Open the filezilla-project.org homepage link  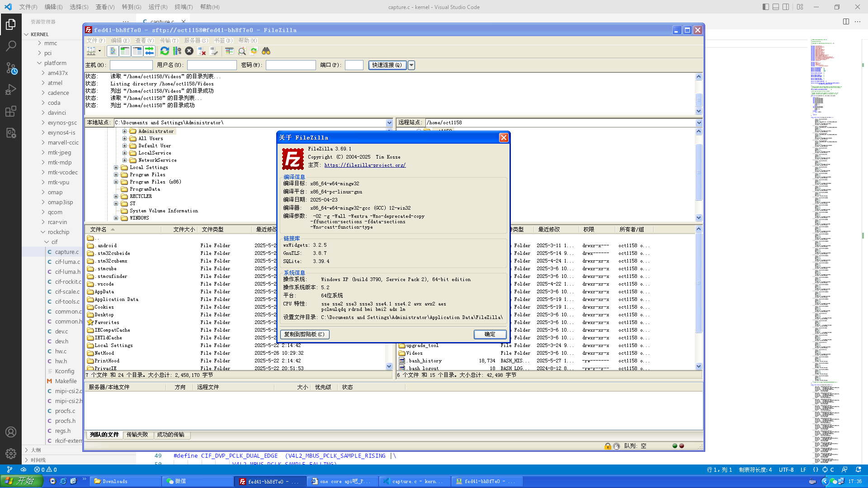point(365,165)
